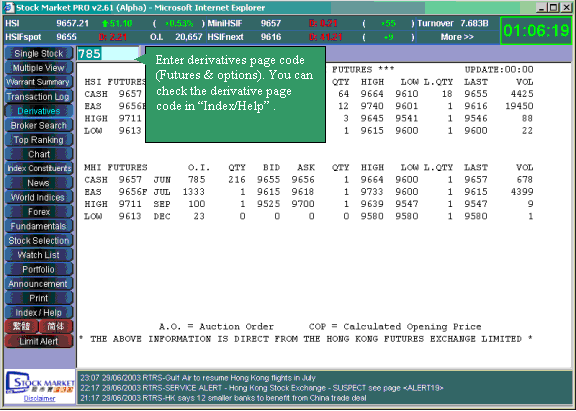View Index Constituents
The width and height of the screenshot is (576, 411).
click(x=39, y=169)
